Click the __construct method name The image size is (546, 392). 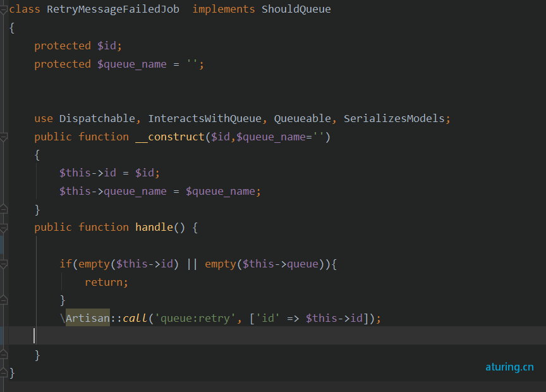(170, 137)
